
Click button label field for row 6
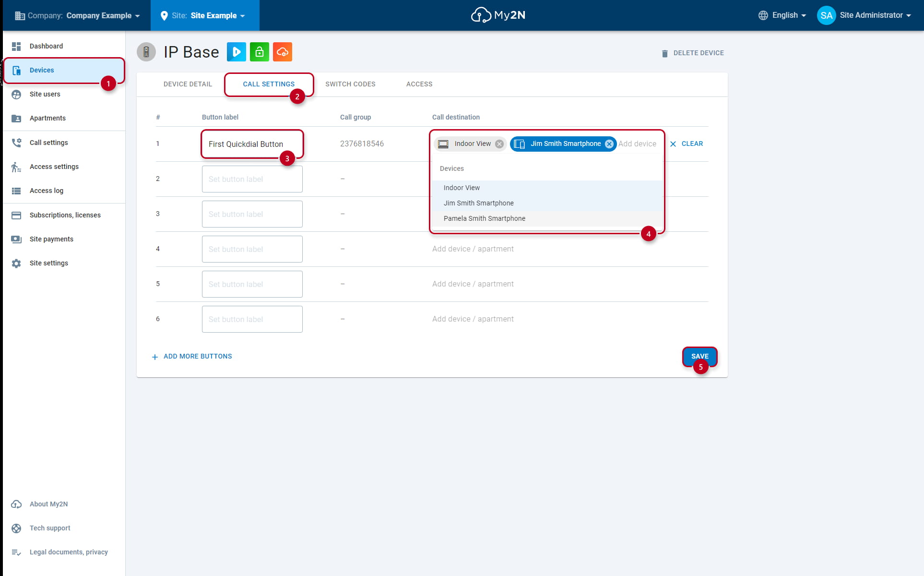coord(252,319)
